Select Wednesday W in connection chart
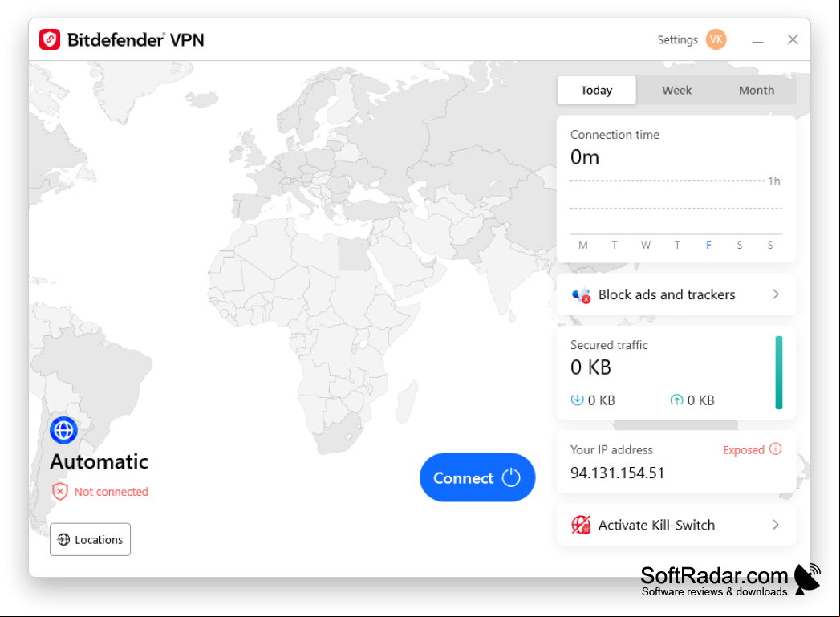The height and width of the screenshot is (617, 840). click(646, 245)
